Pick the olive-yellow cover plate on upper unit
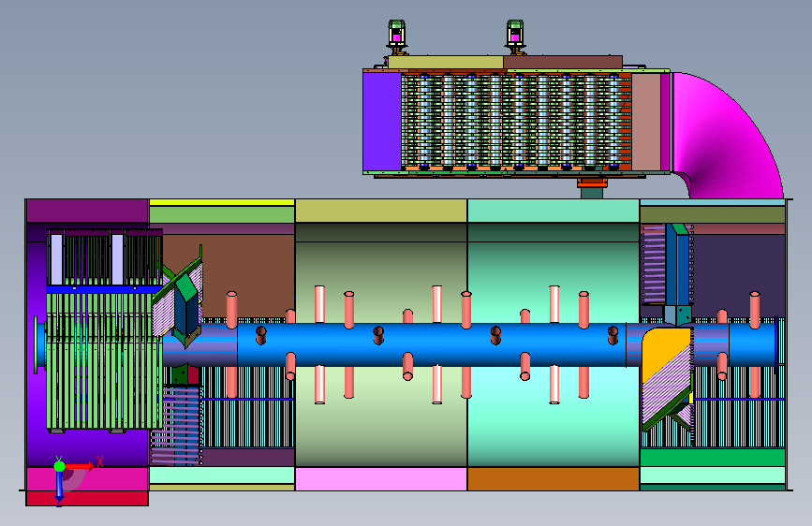This screenshot has height=526, width=812. (x=446, y=62)
